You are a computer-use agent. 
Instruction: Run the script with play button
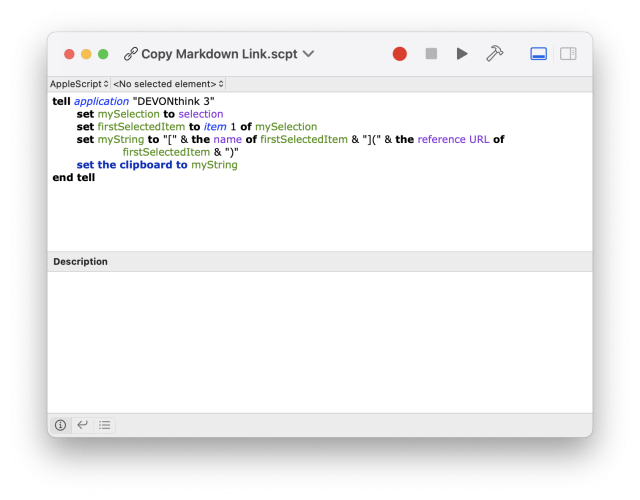point(462,54)
